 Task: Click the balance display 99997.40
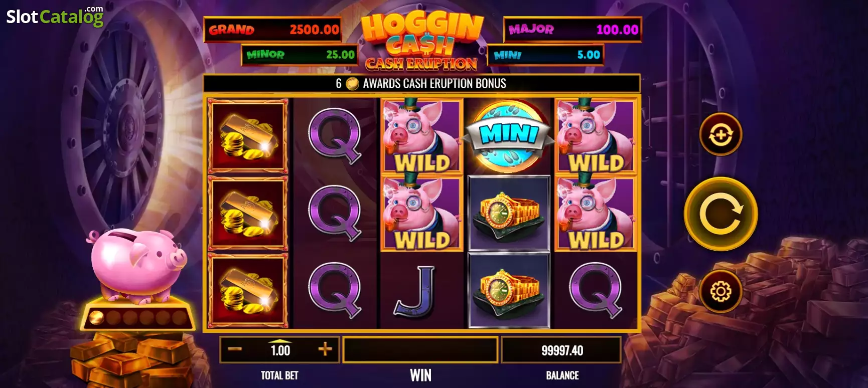tap(561, 350)
